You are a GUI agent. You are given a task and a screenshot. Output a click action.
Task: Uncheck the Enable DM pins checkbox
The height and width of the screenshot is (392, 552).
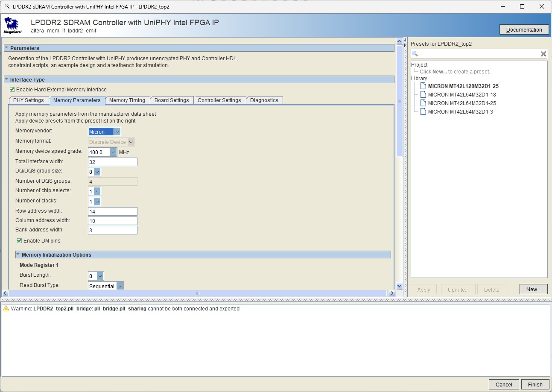[20, 241]
